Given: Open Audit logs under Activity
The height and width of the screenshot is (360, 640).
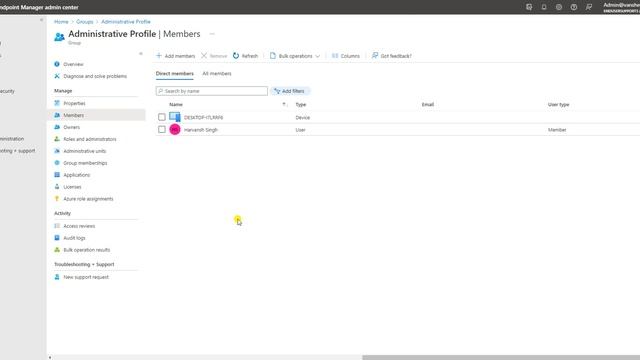Looking at the screenshot, I should point(74,238).
